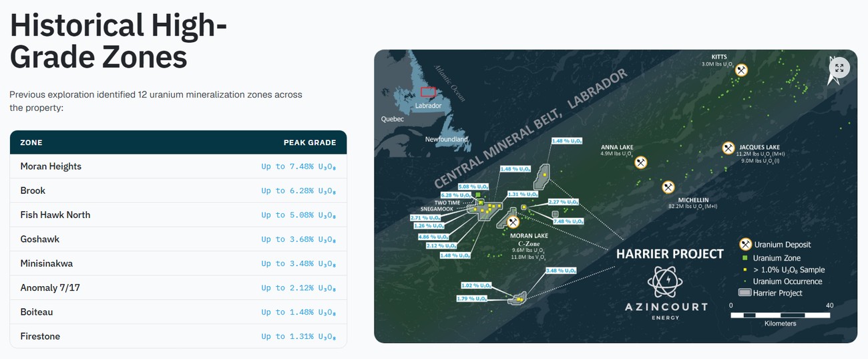Click Boiteau's 'Up to 1.48%' peak grade
This screenshot has height=359, width=868.
[x=298, y=312]
